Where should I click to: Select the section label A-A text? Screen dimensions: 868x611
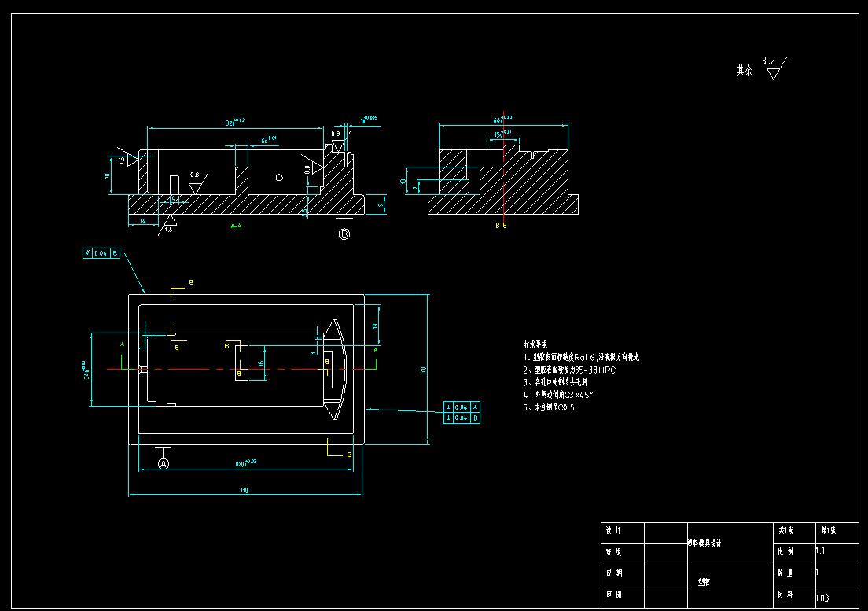[x=236, y=224]
